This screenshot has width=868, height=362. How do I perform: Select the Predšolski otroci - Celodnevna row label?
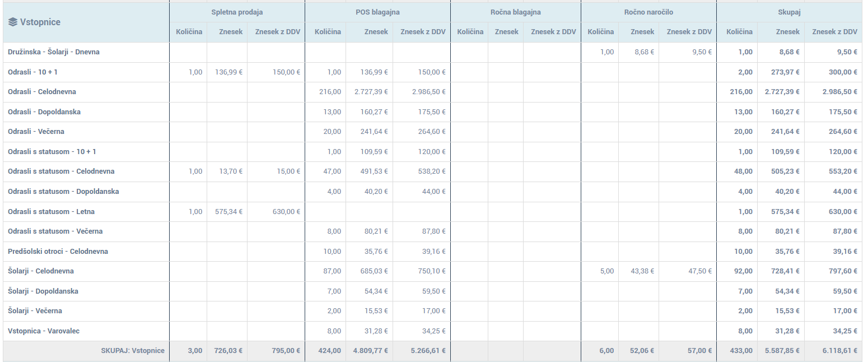tap(58, 252)
